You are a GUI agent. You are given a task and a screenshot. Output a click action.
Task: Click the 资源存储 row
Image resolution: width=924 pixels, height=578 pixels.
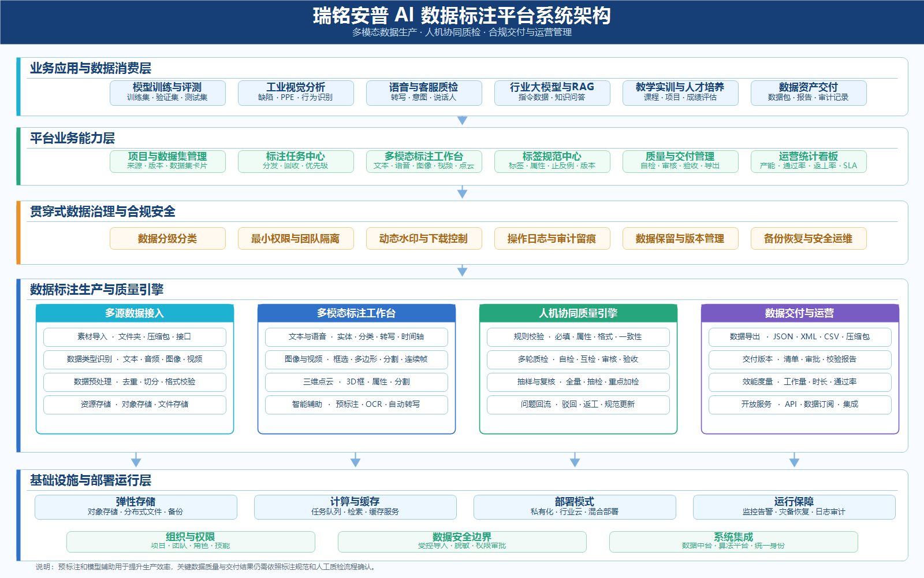[x=135, y=405]
